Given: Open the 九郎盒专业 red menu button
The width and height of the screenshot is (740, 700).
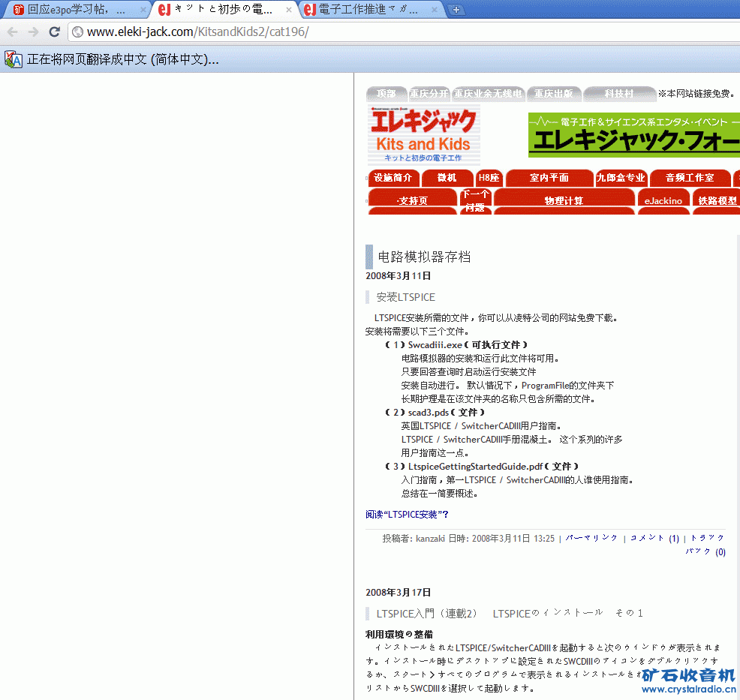Looking at the screenshot, I should pos(621,178).
